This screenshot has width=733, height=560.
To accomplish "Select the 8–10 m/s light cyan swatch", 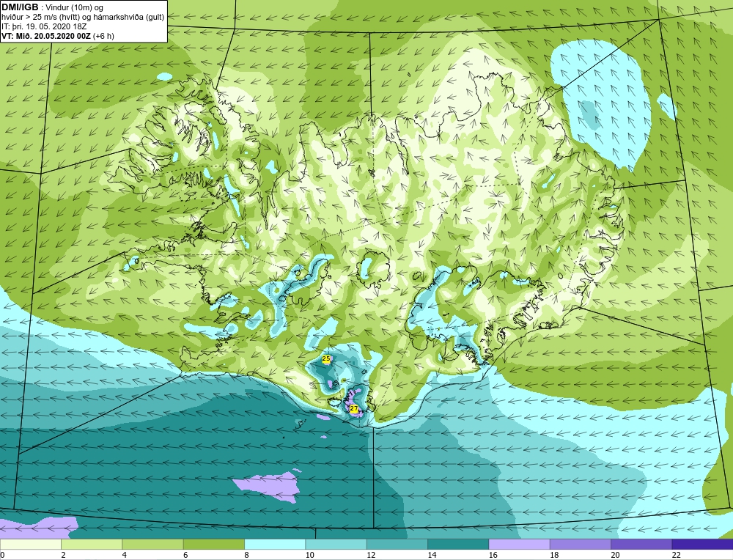I will tap(275, 544).
